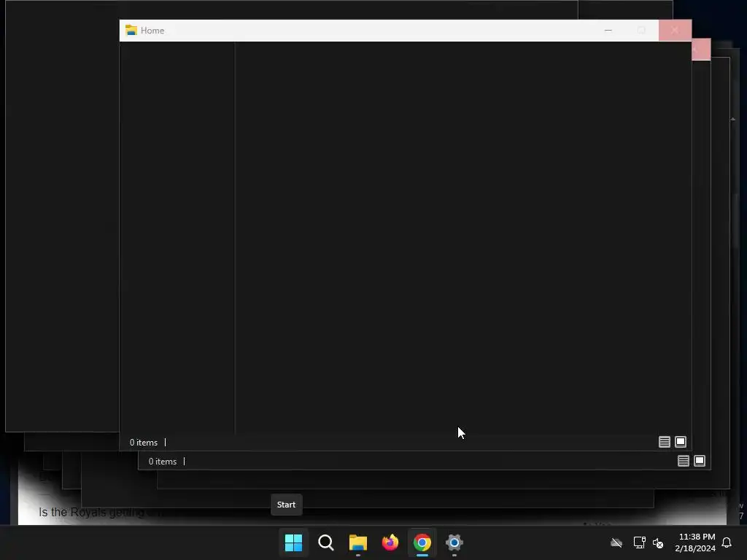Maximize the front Home window
Viewport: 747px width, 560px height.
tap(641, 30)
